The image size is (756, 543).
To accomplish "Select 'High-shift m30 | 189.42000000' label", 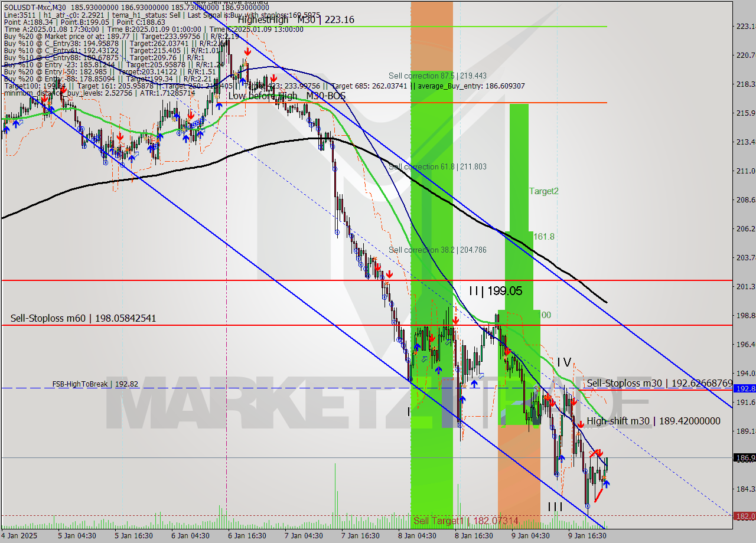I will tap(654, 421).
